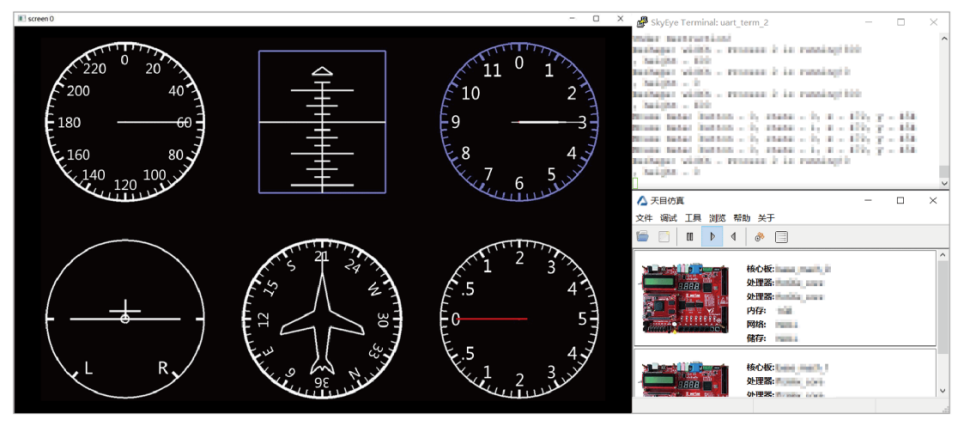964x426 pixels.
Task: Click the 天目仿真 logo icon in the title bar
Action: [642, 200]
